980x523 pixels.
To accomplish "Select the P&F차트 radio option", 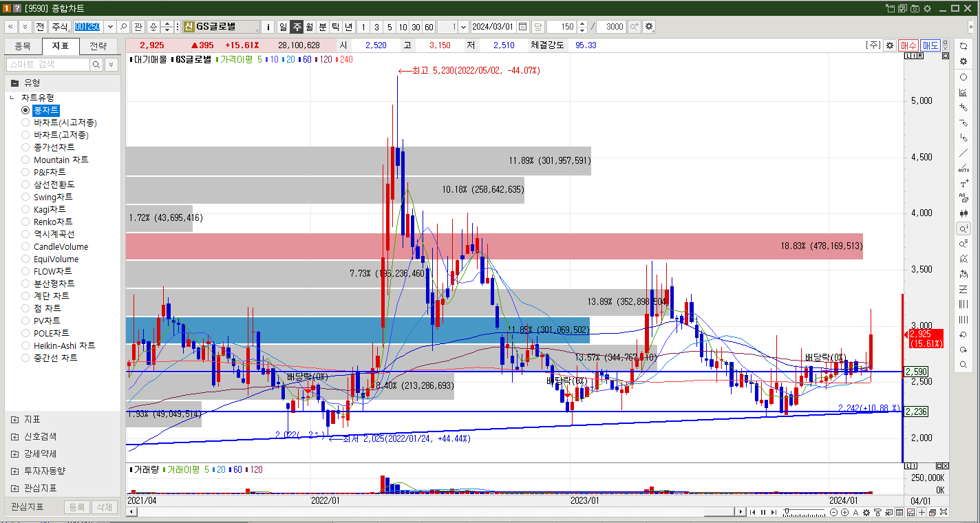I will pyautogui.click(x=25, y=172).
